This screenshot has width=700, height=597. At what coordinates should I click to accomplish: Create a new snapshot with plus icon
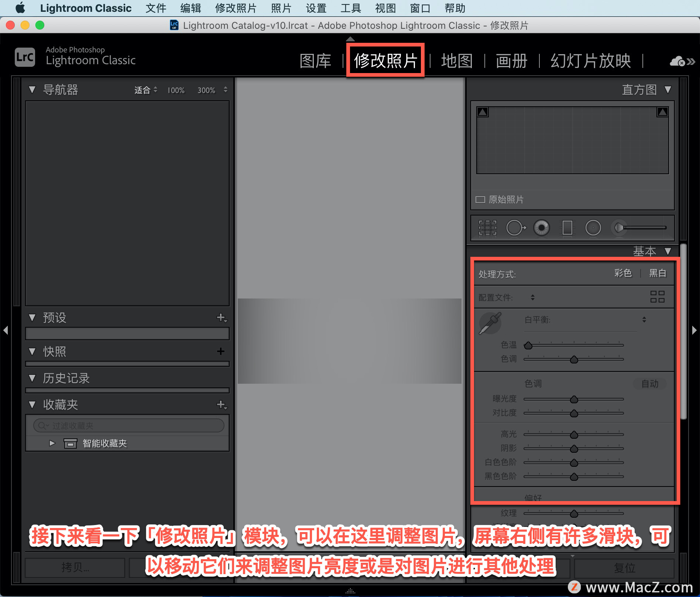tap(221, 351)
